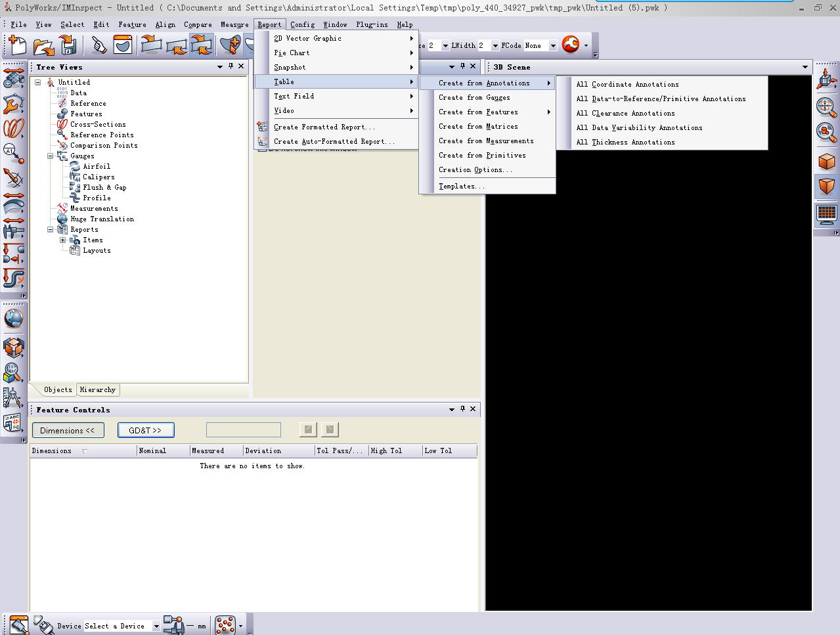Collapse the Untitled root tree node
Viewport: 840px width, 635px height.
pyautogui.click(x=38, y=83)
